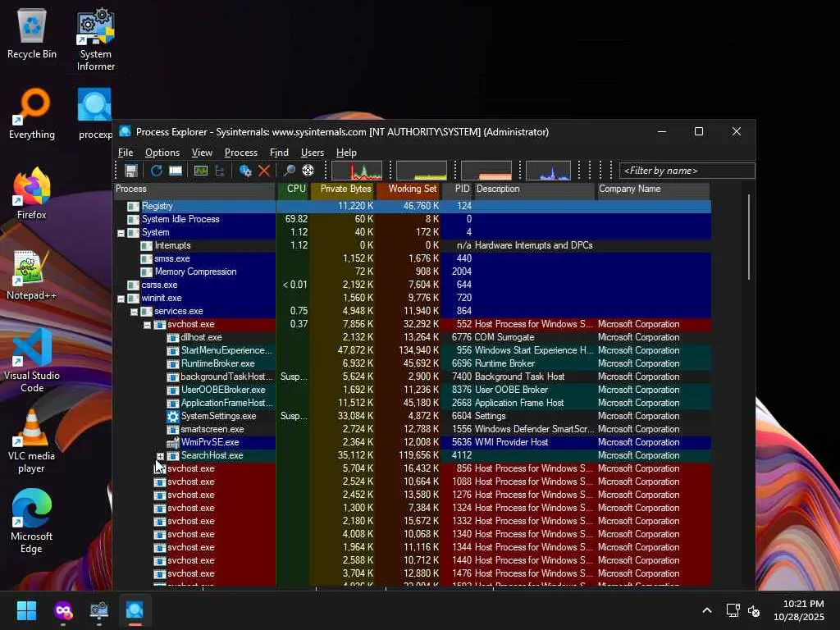Collapse the wininit.exe tree node
This screenshot has height=630, width=840.
click(121, 299)
